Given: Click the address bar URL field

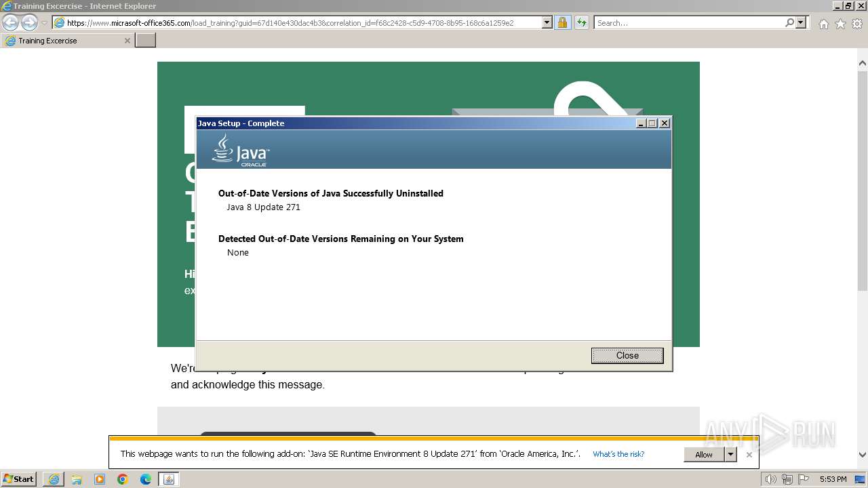Looking at the screenshot, I should 303,23.
